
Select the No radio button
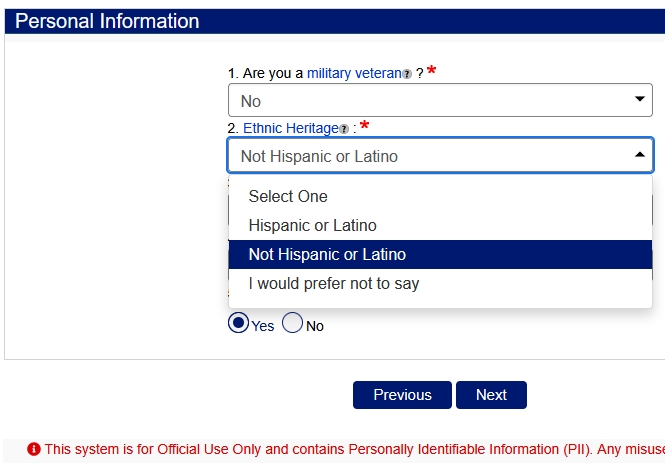pos(292,323)
